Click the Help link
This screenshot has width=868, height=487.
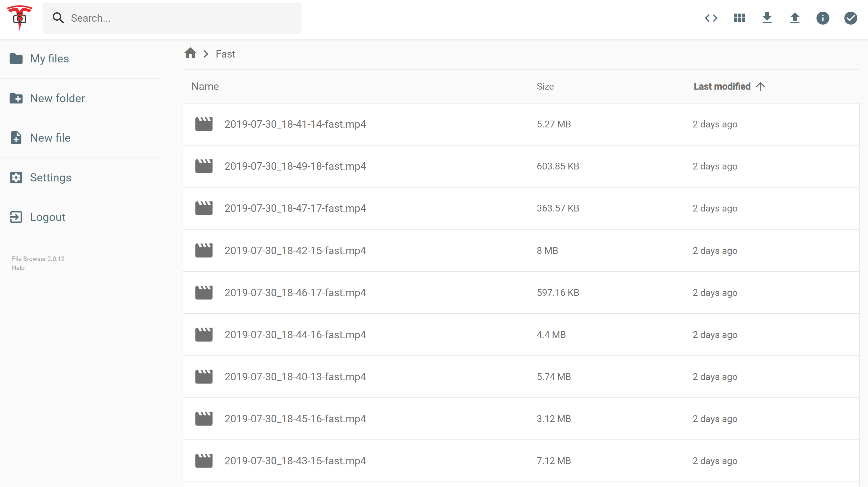[x=18, y=268]
